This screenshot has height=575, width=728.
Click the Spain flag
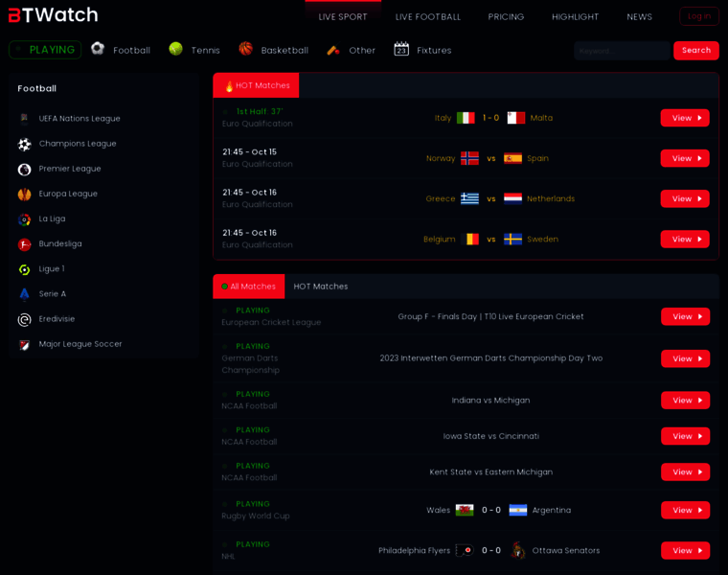point(513,158)
